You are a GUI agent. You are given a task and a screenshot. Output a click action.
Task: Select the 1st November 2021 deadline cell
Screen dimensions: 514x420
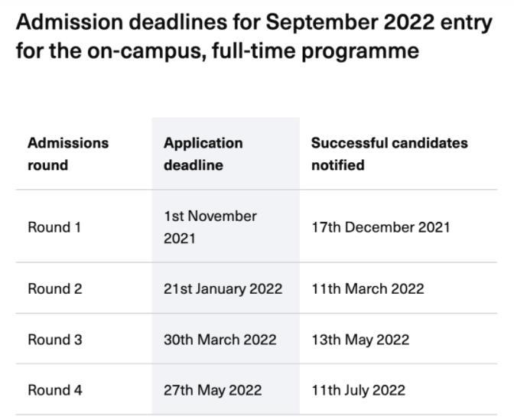tap(210, 227)
